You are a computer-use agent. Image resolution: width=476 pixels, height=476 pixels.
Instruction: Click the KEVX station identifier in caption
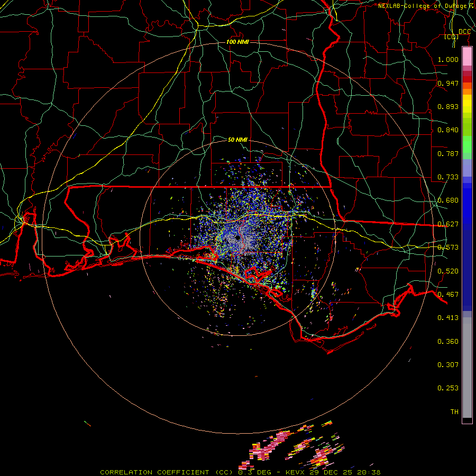296,472
